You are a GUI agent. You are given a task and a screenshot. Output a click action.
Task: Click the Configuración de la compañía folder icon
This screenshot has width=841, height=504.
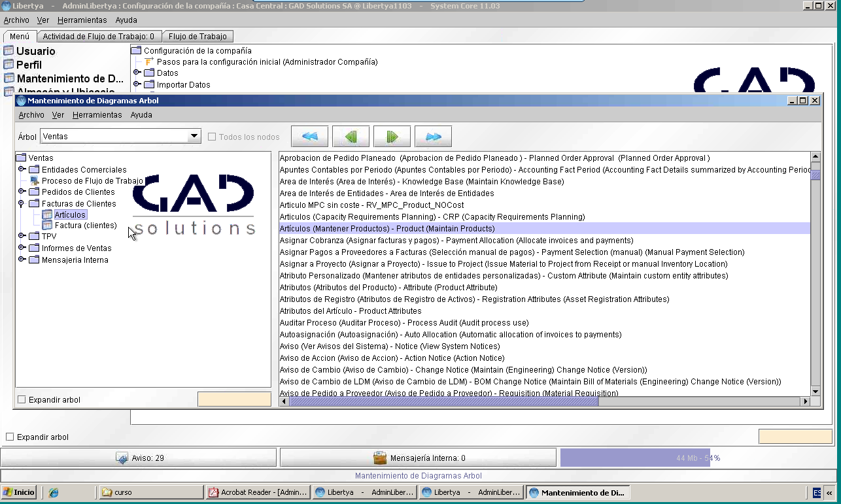(x=136, y=50)
